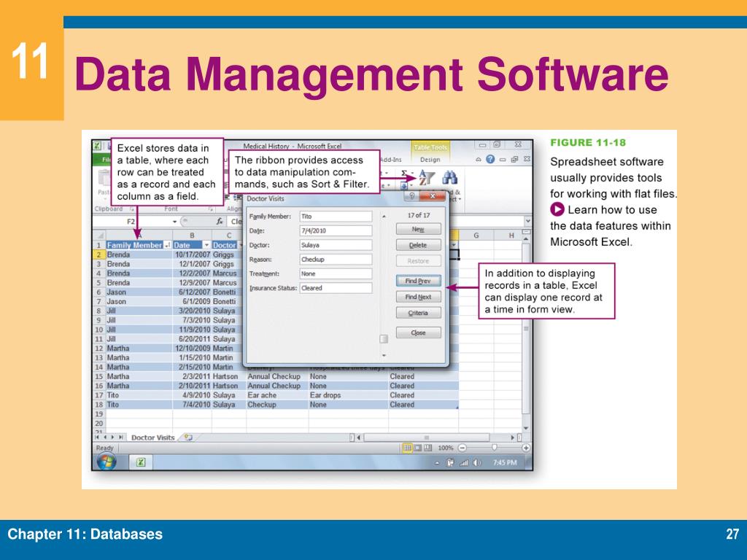The width and height of the screenshot is (747, 560).
Task: Select column G header
Action: tap(476, 236)
